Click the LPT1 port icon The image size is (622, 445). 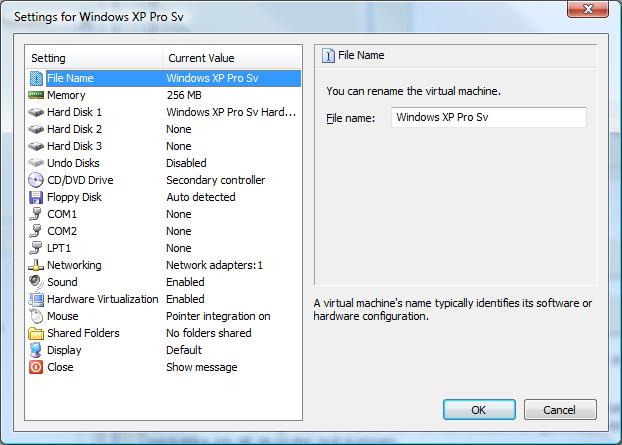pos(36,248)
